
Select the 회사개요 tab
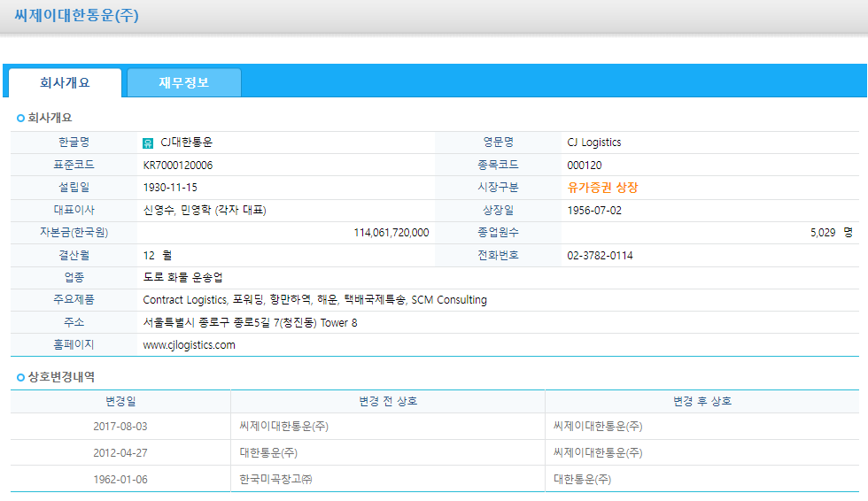65,83
